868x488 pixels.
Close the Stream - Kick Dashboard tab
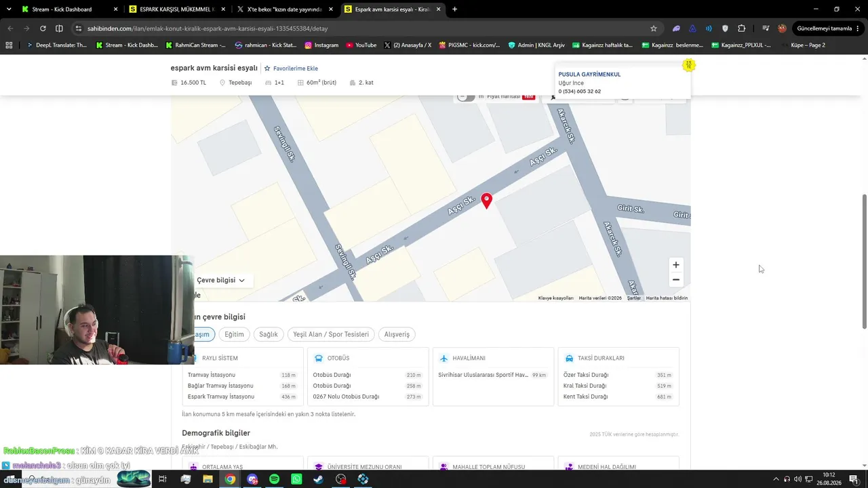116,9
